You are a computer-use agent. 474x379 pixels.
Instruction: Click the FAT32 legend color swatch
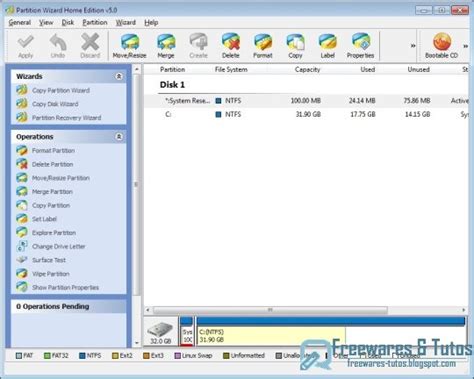point(47,356)
